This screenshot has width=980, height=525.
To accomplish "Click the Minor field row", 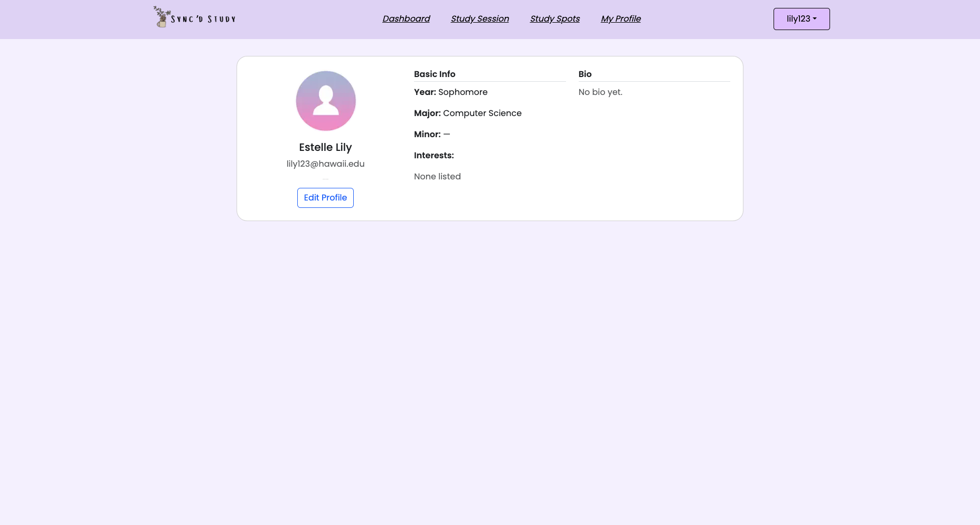I will 431,135.
